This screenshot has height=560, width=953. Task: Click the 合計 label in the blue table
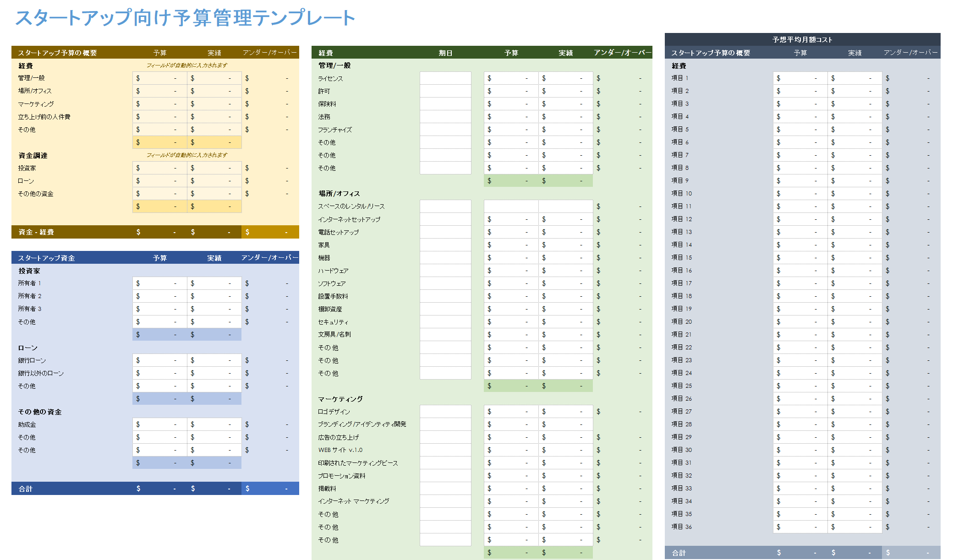pyautogui.click(x=26, y=489)
